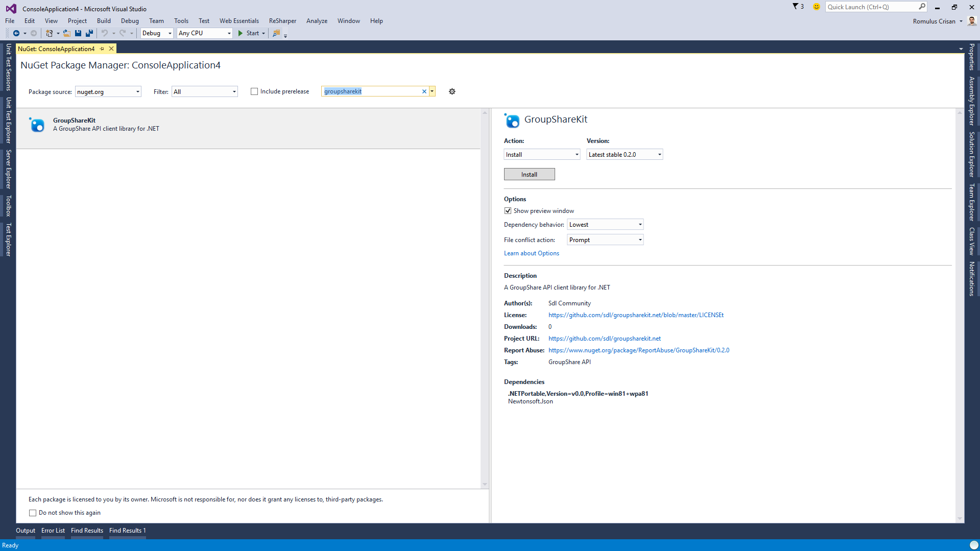Click GroupShareKit package icon in results list
Viewport: 980px width, 551px height.
[37, 125]
